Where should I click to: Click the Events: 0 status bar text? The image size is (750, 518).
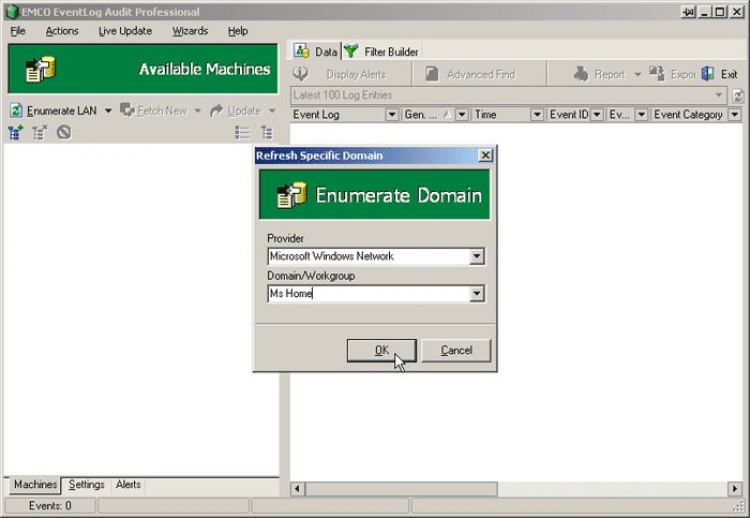(x=50, y=506)
